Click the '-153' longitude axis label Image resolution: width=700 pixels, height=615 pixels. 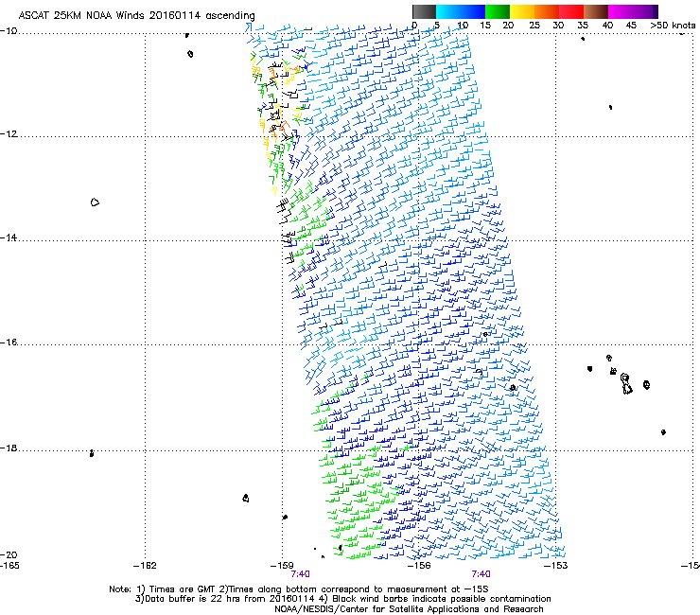(556, 566)
